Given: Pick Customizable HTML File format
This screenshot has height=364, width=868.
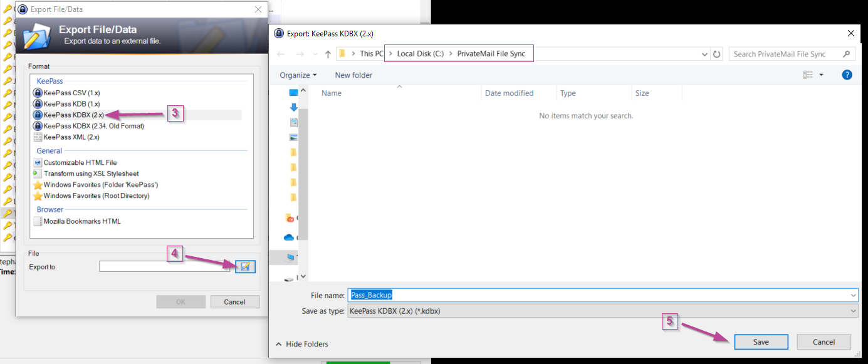Looking at the screenshot, I should pyautogui.click(x=80, y=163).
